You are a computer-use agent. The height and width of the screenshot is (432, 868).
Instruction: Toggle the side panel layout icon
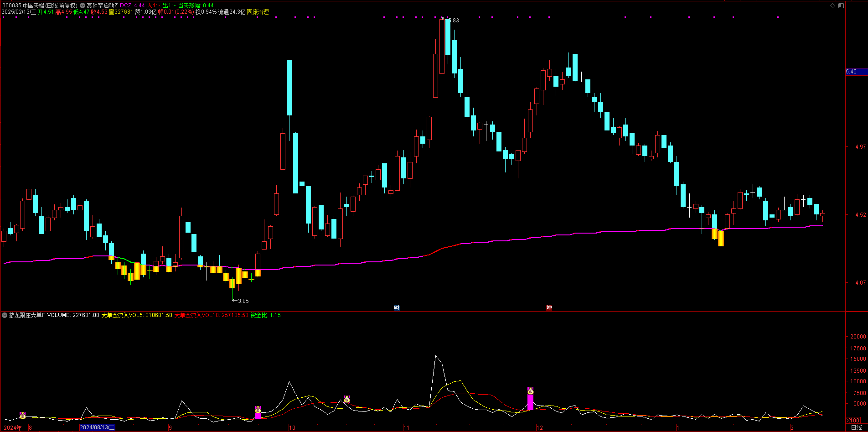[841, 5]
